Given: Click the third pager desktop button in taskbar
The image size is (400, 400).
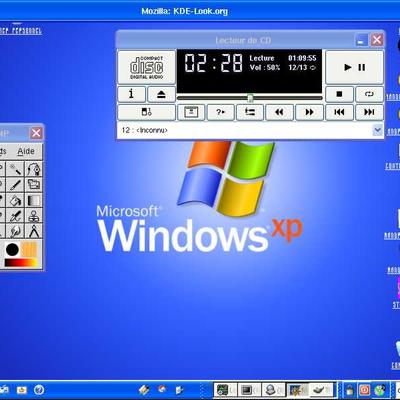Looking at the screenshot, I should tap(273, 390).
